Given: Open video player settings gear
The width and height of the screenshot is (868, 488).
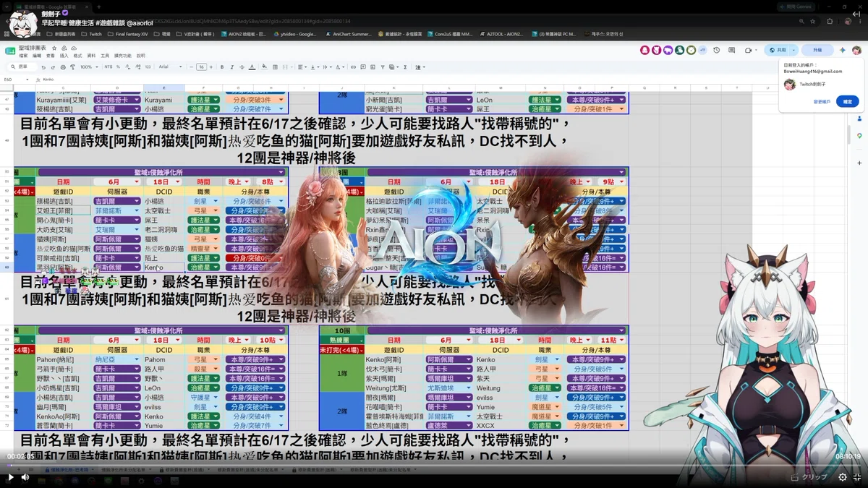Looking at the screenshot, I should point(843,477).
